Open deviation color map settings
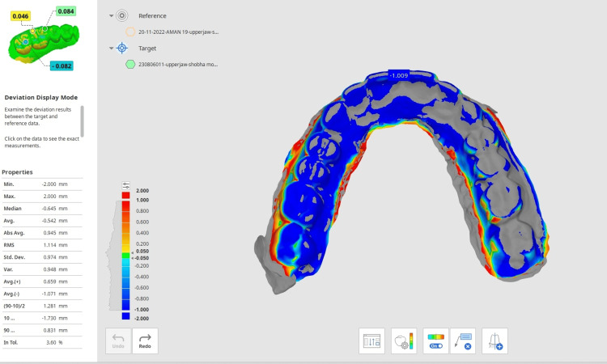 click(404, 341)
